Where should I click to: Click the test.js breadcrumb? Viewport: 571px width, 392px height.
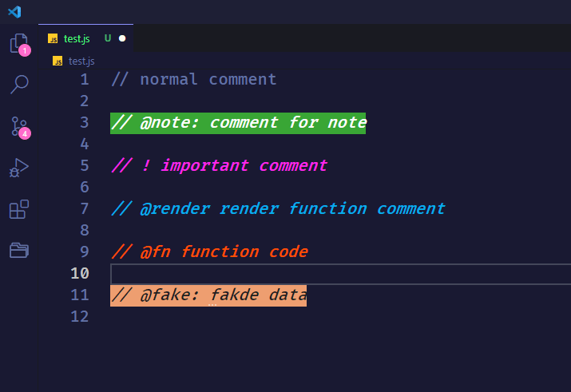point(81,61)
